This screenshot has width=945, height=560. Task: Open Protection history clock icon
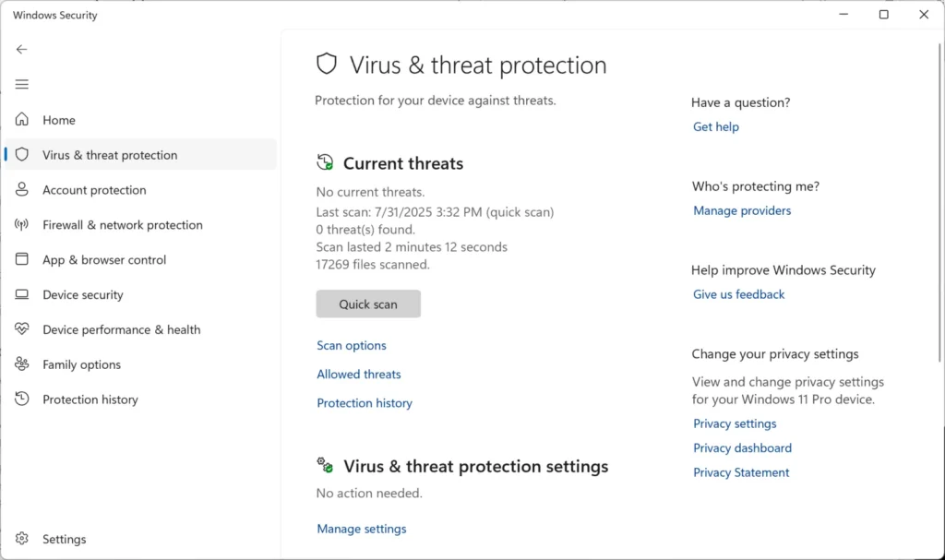21,399
